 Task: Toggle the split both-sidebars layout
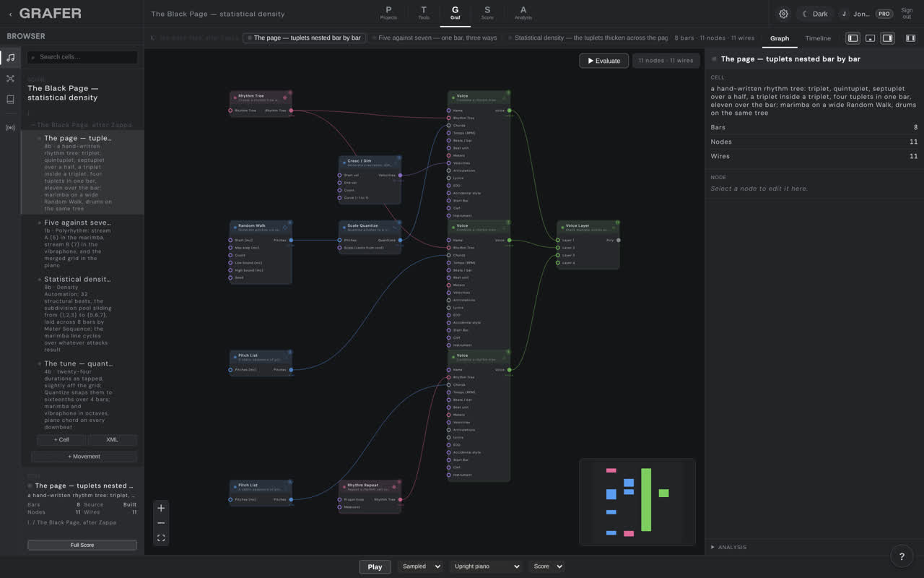coord(910,38)
